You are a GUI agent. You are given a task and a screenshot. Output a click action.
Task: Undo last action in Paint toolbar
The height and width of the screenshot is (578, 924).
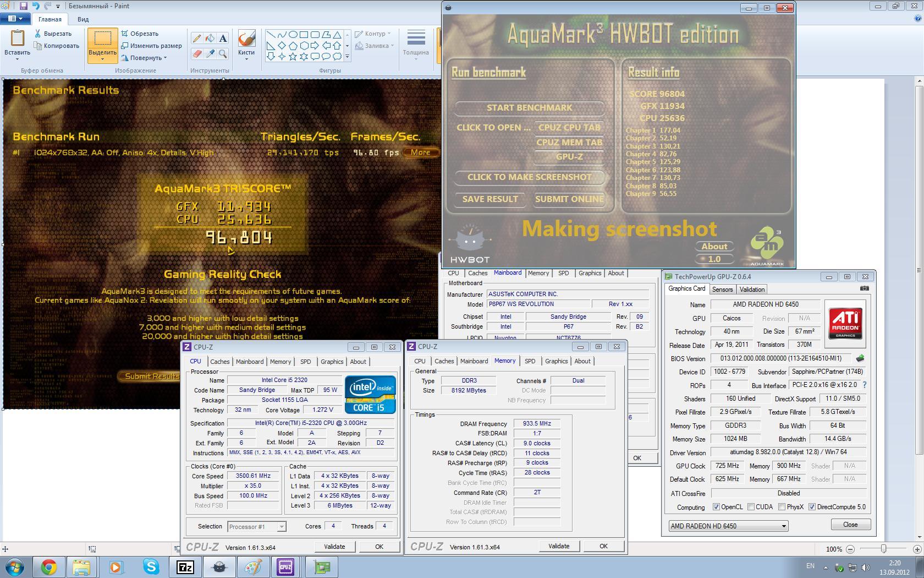(x=36, y=6)
